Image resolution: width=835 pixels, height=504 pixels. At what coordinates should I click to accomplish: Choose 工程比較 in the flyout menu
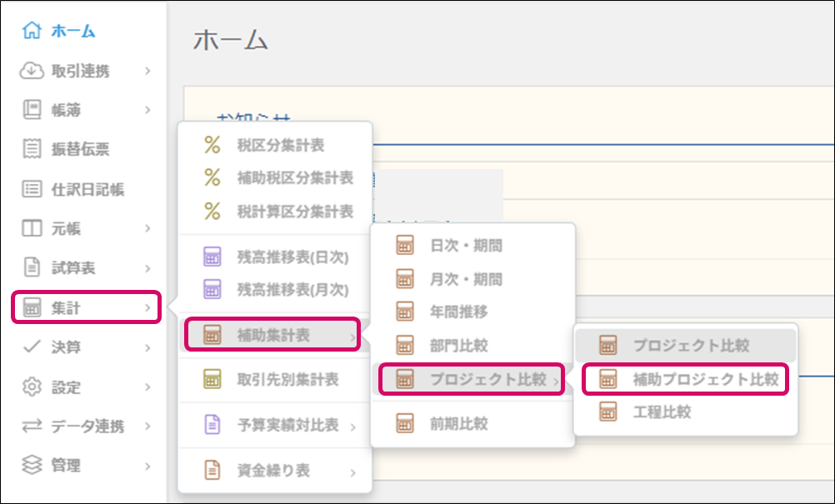[x=661, y=412]
